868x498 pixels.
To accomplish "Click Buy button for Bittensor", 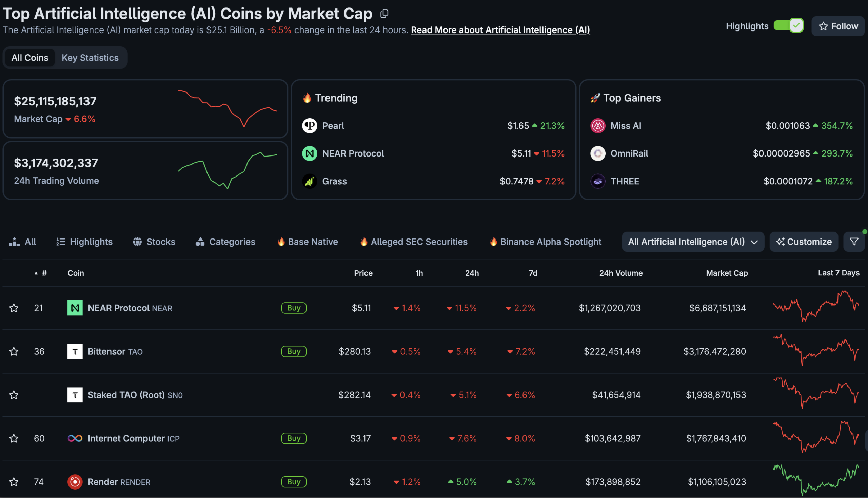I will 294,351.
